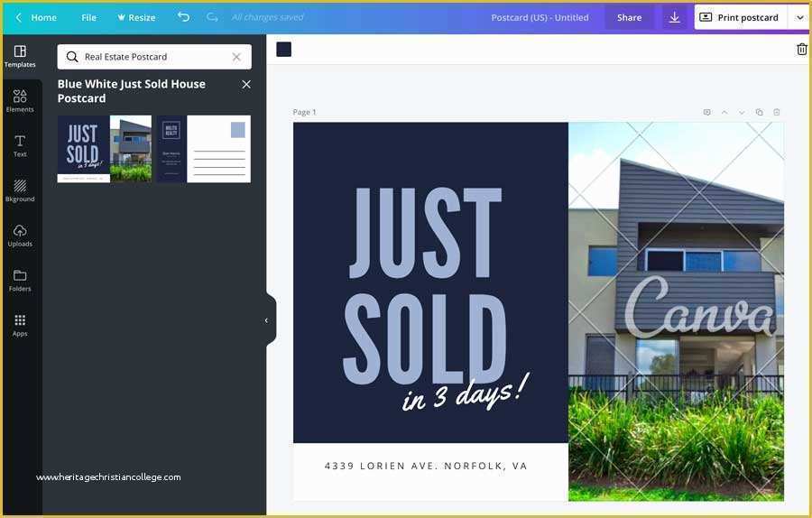Collapse the side panel with arrow handle
812x518 pixels.
click(x=269, y=320)
